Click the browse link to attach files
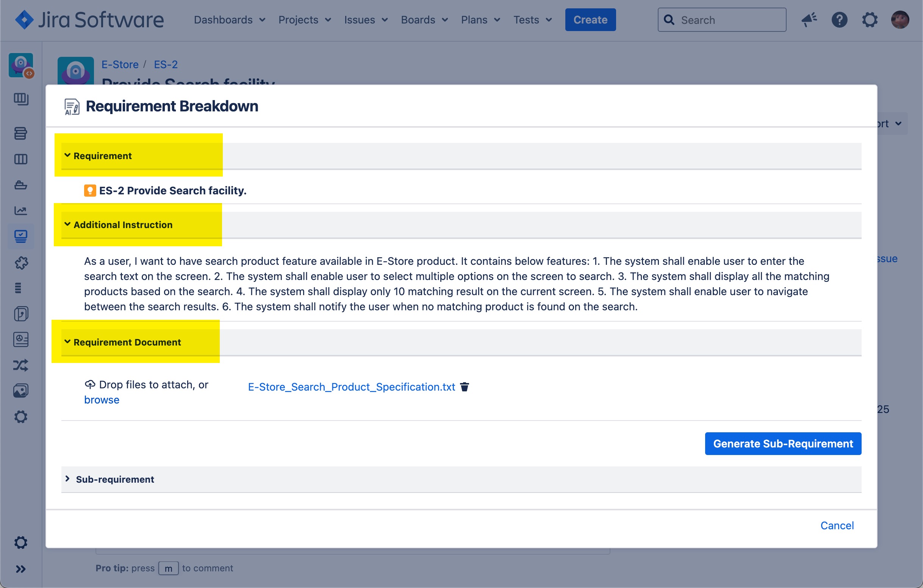Viewport: 923px width, 588px height. click(x=102, y=400)
